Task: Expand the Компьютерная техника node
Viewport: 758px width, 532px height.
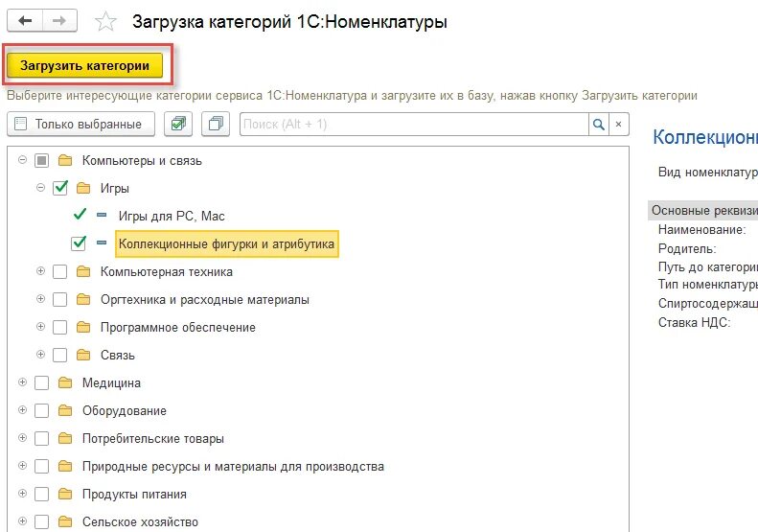Action: coord(40,271)
